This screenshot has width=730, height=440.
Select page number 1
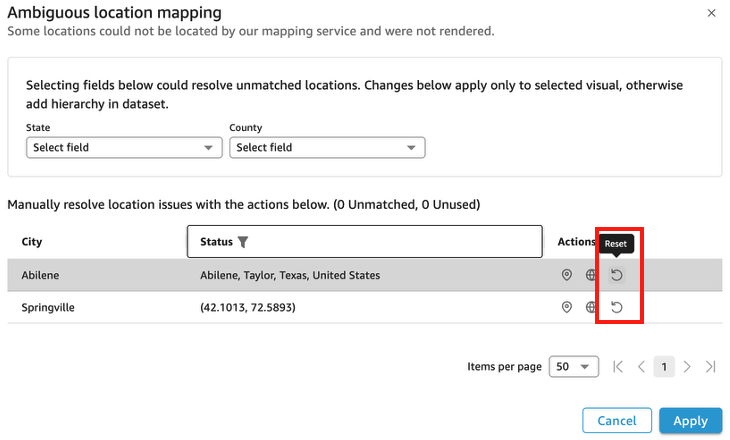(664, 367)
